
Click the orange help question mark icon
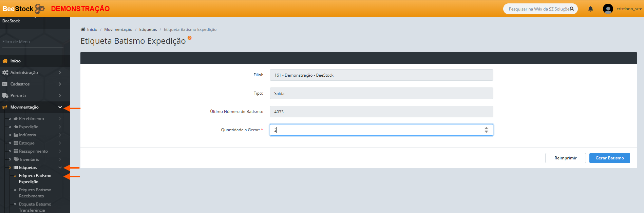click(189, 38)
